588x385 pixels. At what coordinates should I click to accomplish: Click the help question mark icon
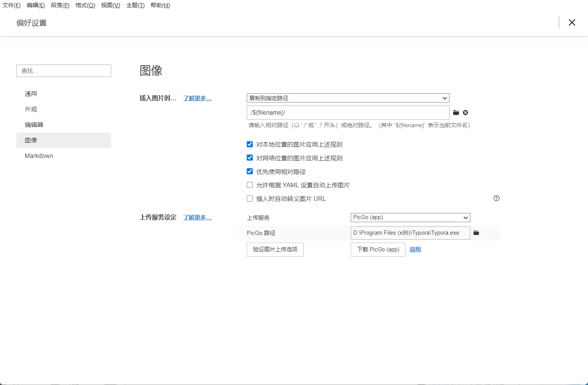pyautogui.click(x=496, y=198)
